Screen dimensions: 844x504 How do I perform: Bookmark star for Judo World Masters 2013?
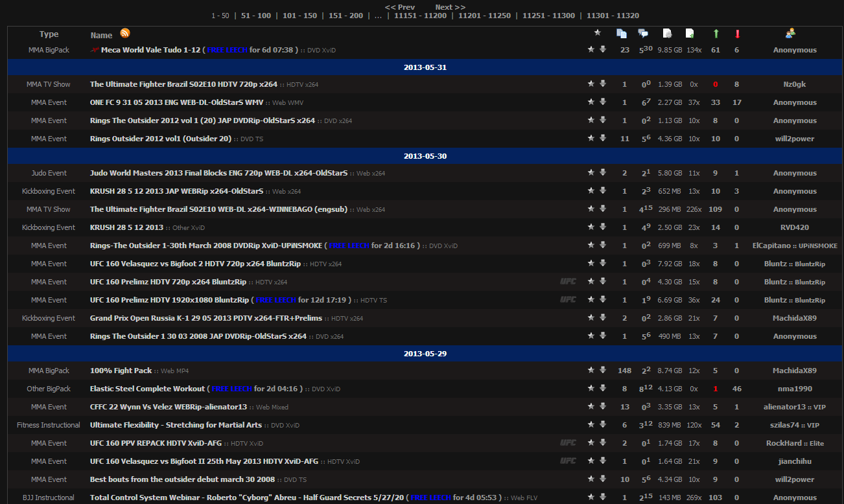pos(591,172)
